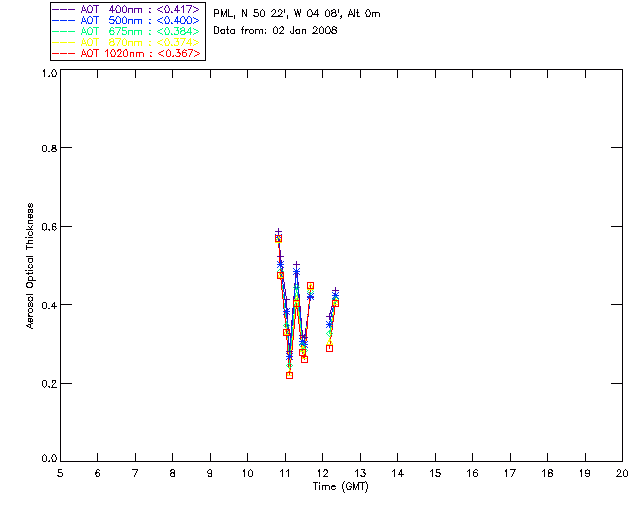Screen dimensions: 640x512
Task: Click the x-axis label 11
Action: tap(285, 473)
